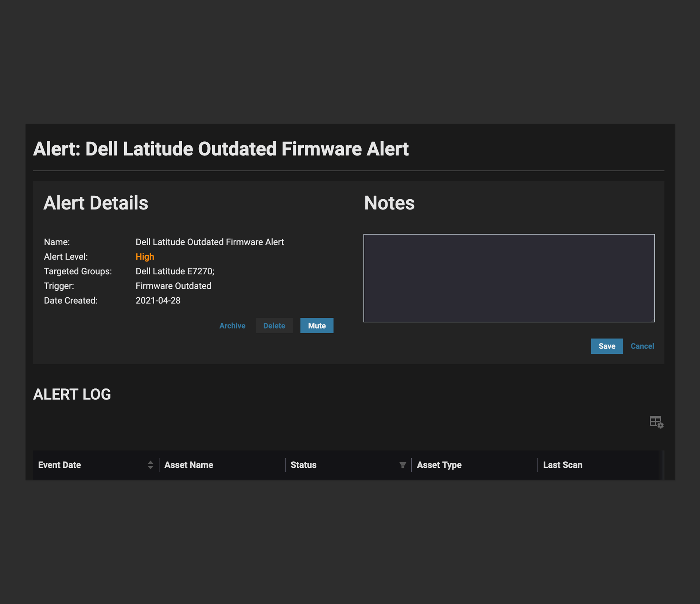Cancel the notes edit
This screenshot has width=700, height=604.
[642, 346]
